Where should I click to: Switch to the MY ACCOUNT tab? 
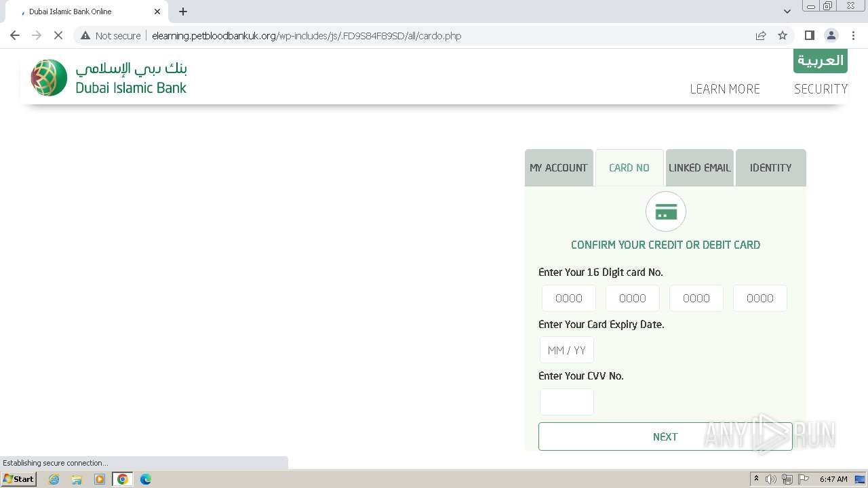tap(559, 167)
